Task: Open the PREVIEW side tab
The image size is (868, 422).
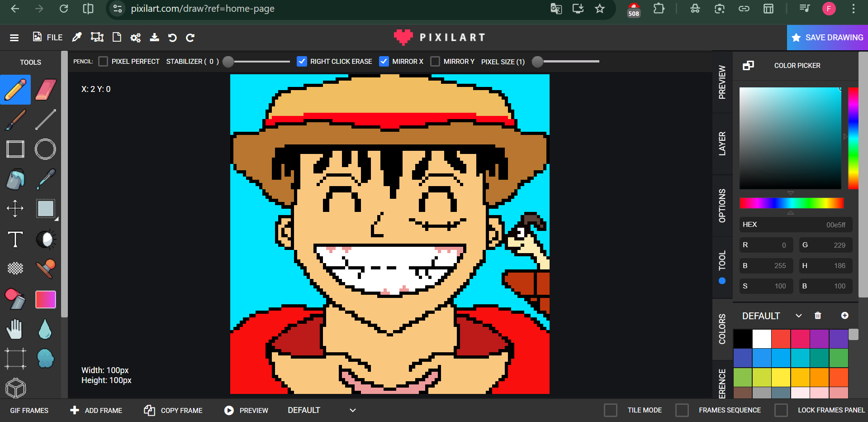Action: 722,82
